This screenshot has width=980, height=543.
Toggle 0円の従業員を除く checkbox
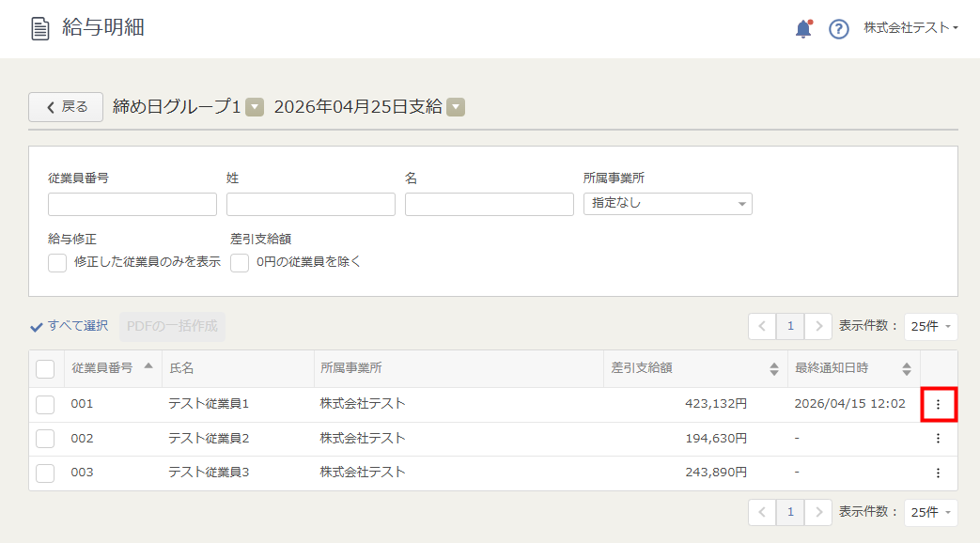240,263
